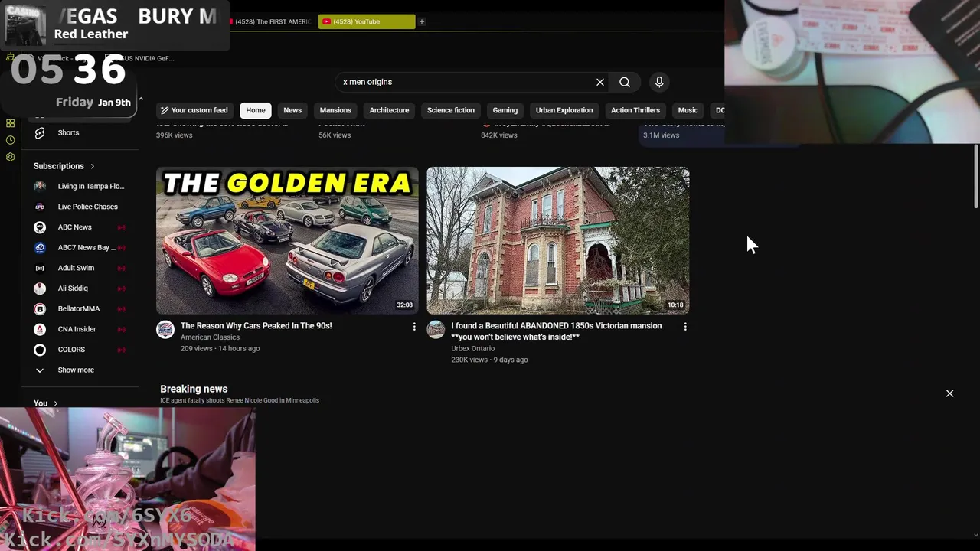Open Ali Siddiq channel avatar
Screen dimensions: 980x551
[x=40, y=289]
